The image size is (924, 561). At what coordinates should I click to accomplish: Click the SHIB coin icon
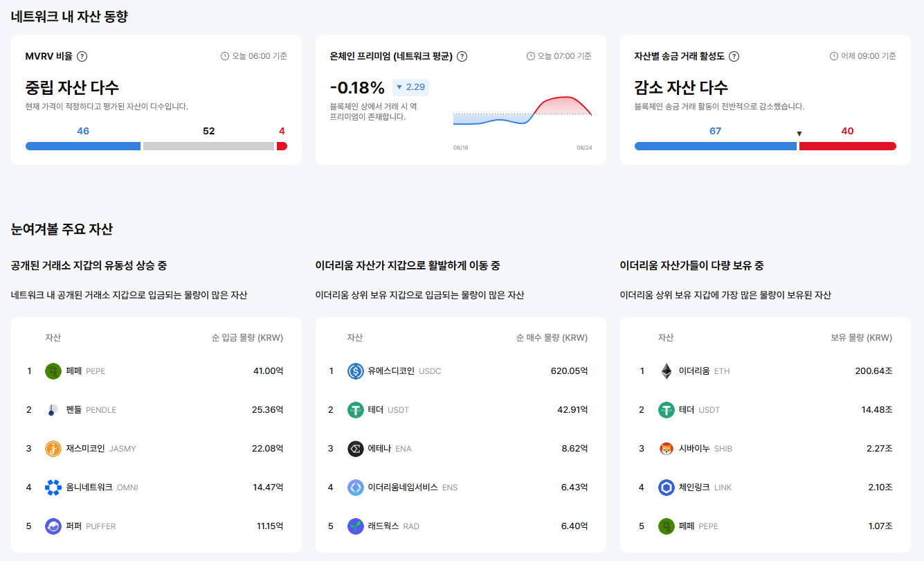pyautogui.click(x=667, y=449)
